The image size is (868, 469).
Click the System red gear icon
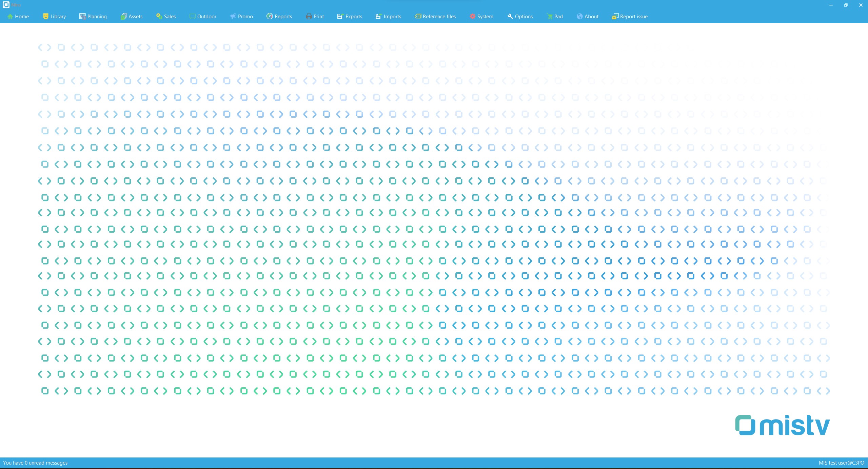pos(472,16)
